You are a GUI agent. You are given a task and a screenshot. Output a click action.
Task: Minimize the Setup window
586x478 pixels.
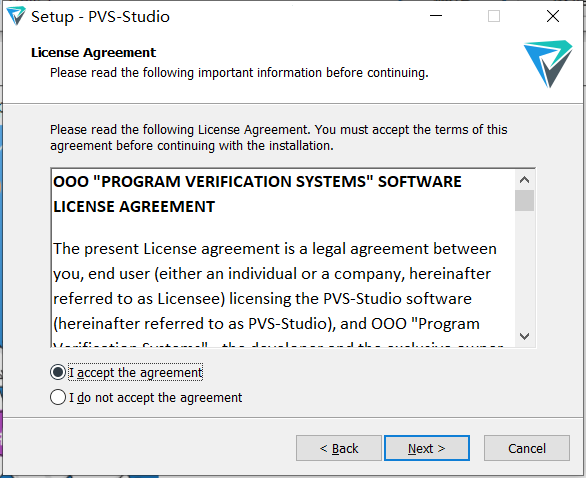pyautogui.click(x=436, y=16)
